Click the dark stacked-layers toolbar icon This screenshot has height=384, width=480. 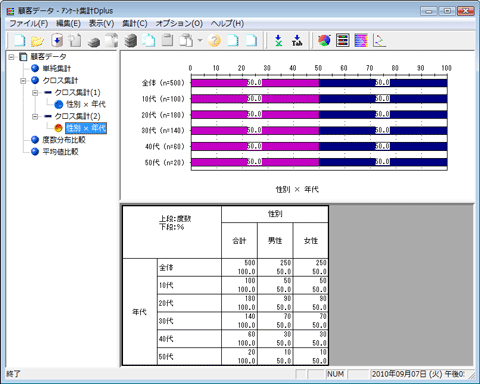[130, 41]
